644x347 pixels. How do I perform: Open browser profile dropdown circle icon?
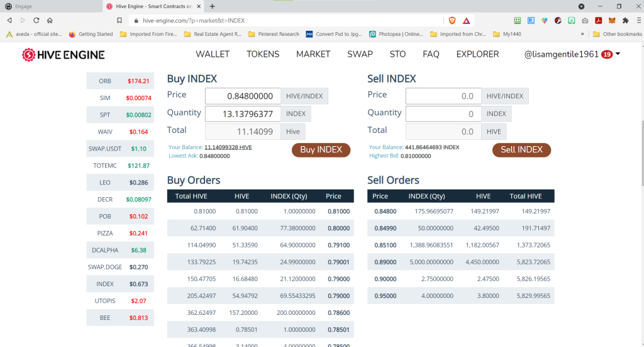(x=581, y=6)
